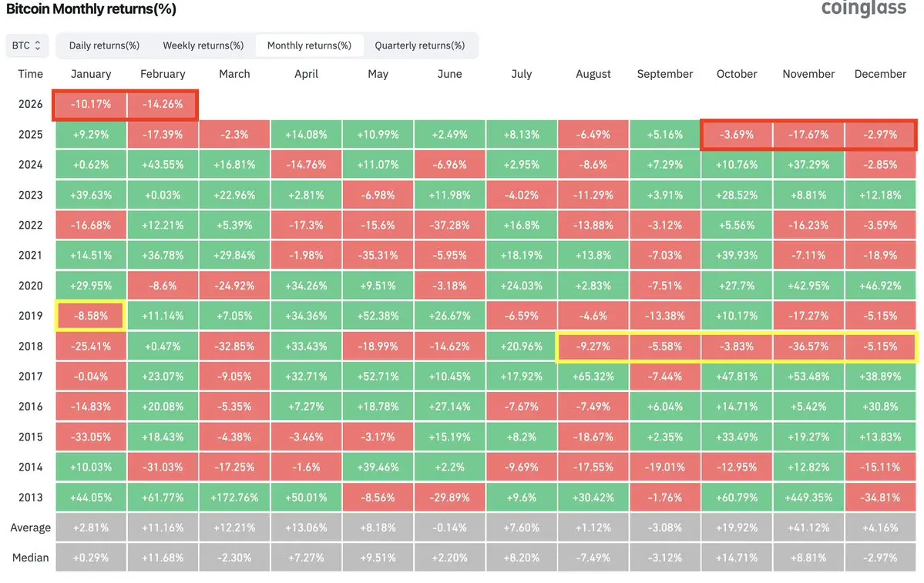
Task: Click the Bitcoin Monthly returns(%) title
Action: [x=91, y=9]
